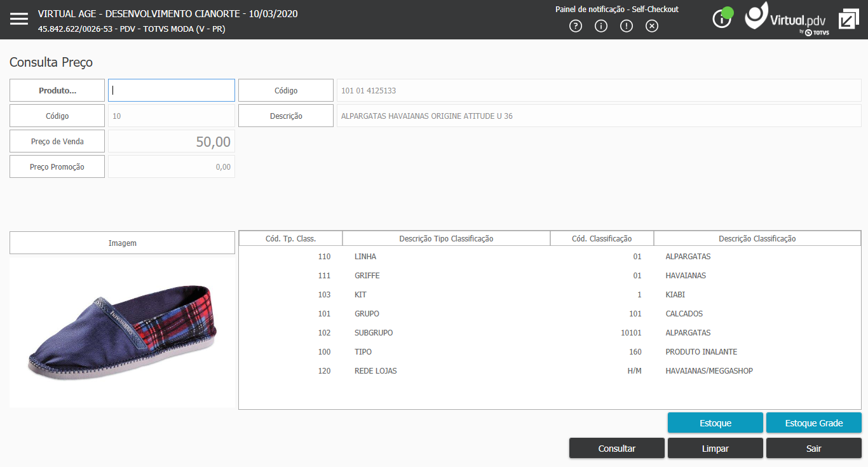Image resolution: width=868 pixels, height=467 pixels.
Task: Select the TIPO classification row
Action: 550,352
